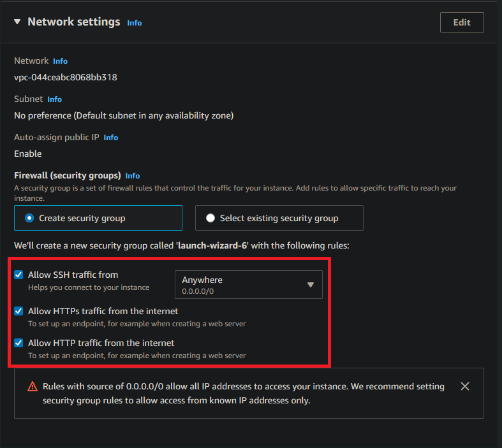The image size is (502, 448).
Task: Click the Edit button in Network settings
Action: pos(461,22)
